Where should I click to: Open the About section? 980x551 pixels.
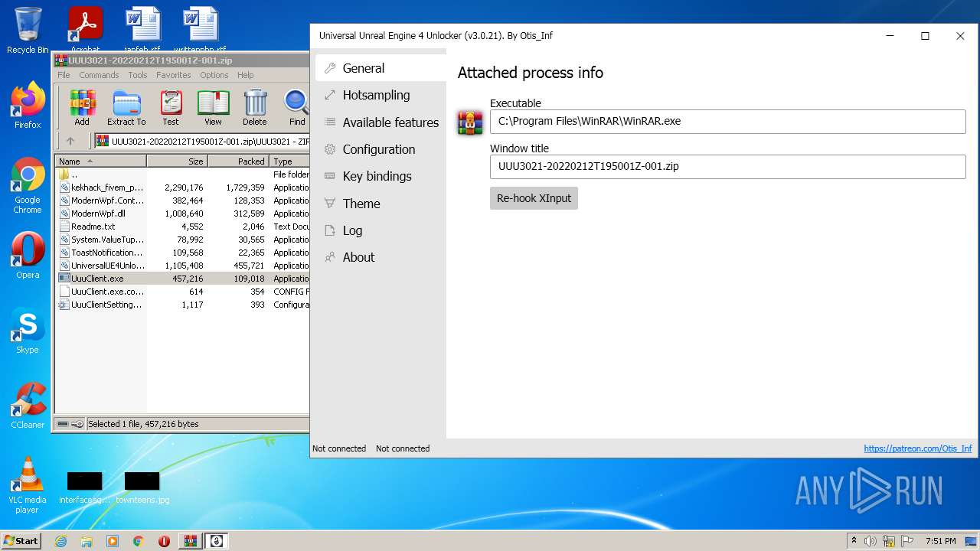(x=381, y=257)
